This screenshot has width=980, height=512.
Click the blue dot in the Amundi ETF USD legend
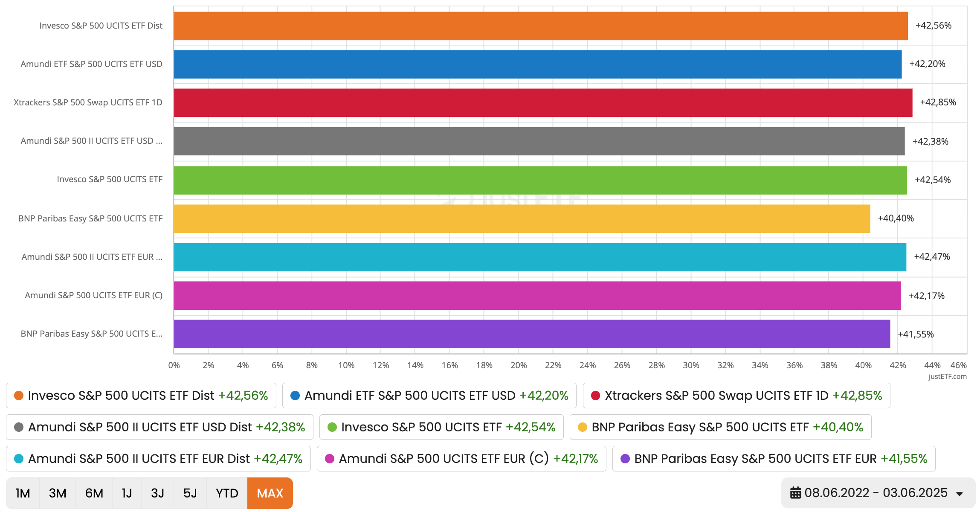tap(295, 396)
